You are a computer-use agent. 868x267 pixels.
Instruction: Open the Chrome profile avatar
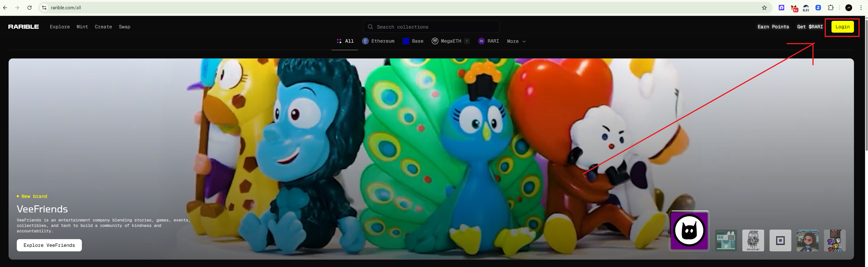848,8
